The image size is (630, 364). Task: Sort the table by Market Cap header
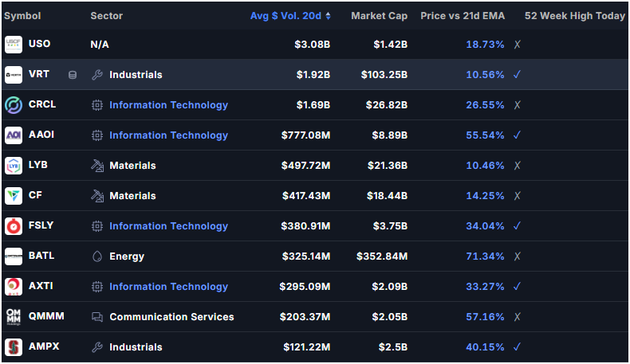tap(380, 16)
